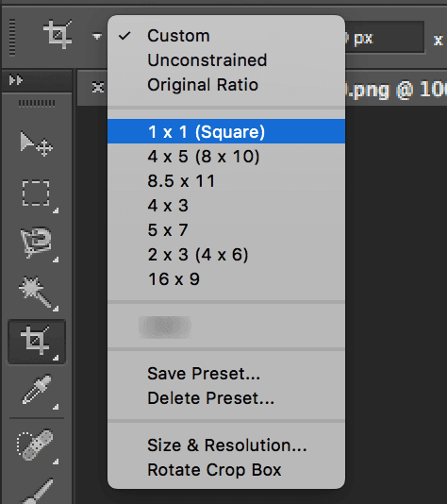447x504 pixels.
Task: Select the Rectangular Marquee tool
Action: click(x=36, y=193)
